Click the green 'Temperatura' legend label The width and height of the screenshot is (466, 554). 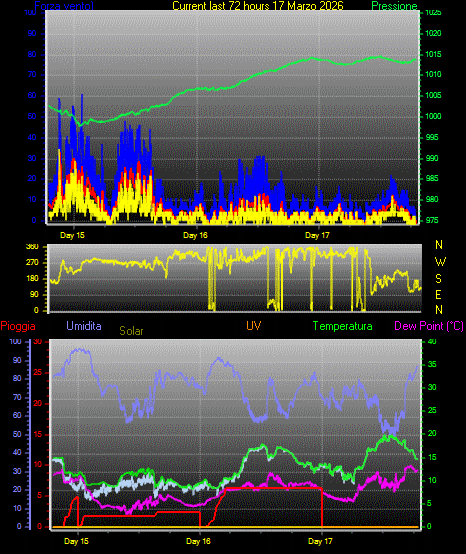pyautogui.click(x=343, y=326)
